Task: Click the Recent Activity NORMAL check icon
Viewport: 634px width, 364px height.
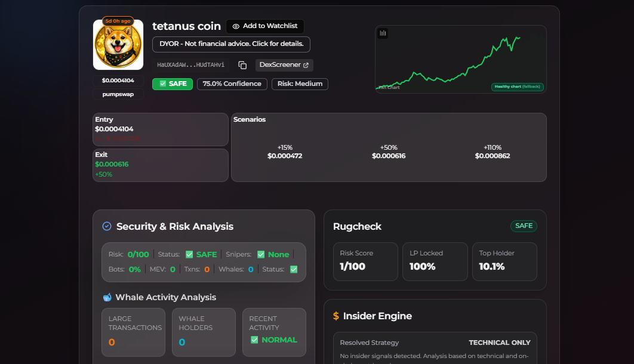Action: (x=254, y=340)
